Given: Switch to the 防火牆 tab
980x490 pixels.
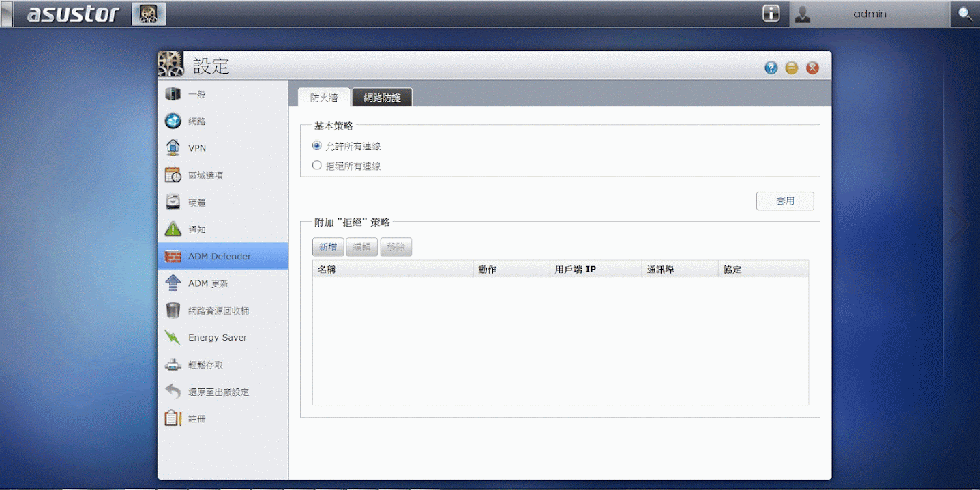Looking at the screenshot, I should tap(324, 98).
